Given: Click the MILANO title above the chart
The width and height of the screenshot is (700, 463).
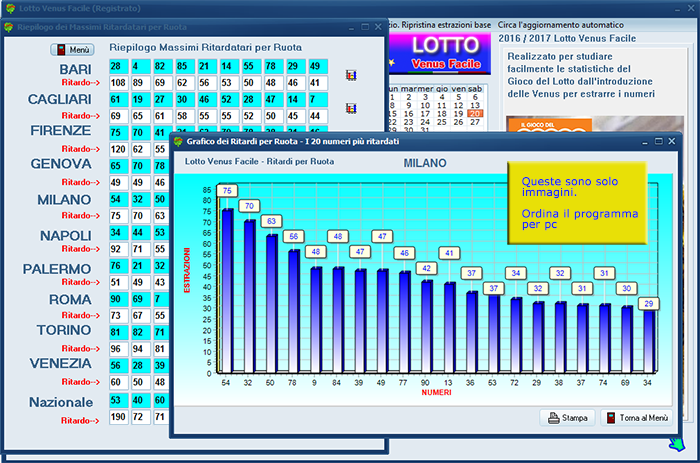Looking at the screenshot, I should pyautogui.click(x=425, y=163).
